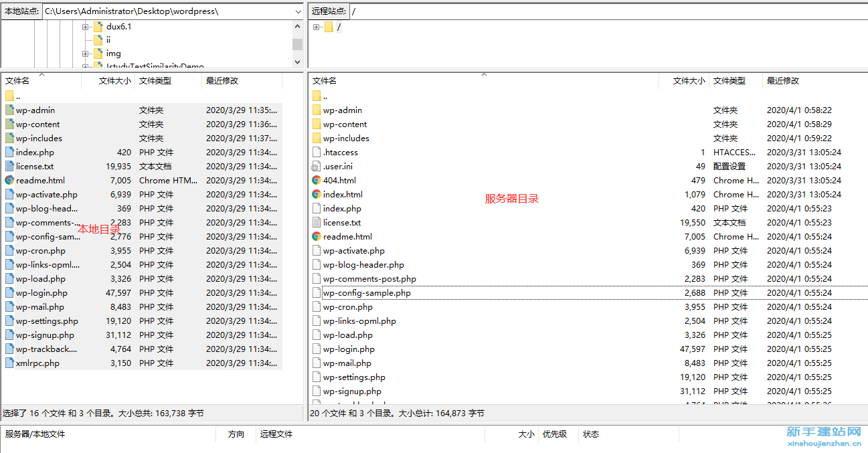Click the local tree scrollbar up arrow

click(297, 27)
